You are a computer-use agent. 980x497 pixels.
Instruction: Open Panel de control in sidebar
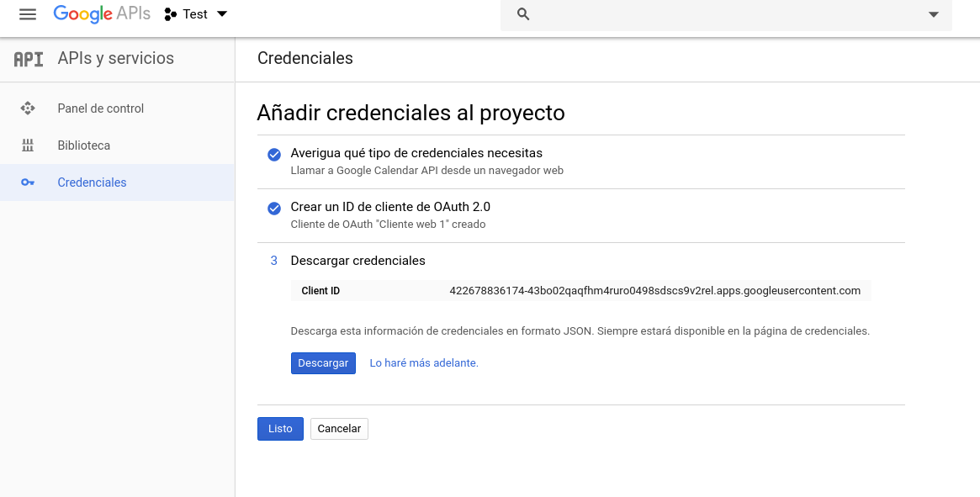tap(118, 108)
